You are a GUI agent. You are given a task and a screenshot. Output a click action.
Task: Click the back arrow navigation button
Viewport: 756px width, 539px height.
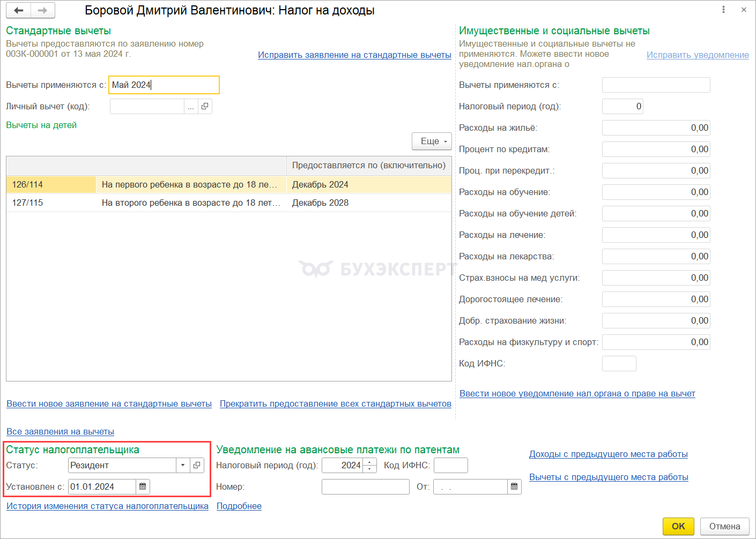point(19,11)
